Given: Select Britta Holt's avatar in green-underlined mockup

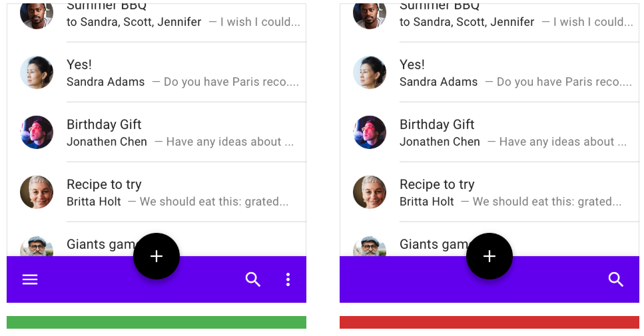Looking at the screenshot, I should tap(37, 192).
